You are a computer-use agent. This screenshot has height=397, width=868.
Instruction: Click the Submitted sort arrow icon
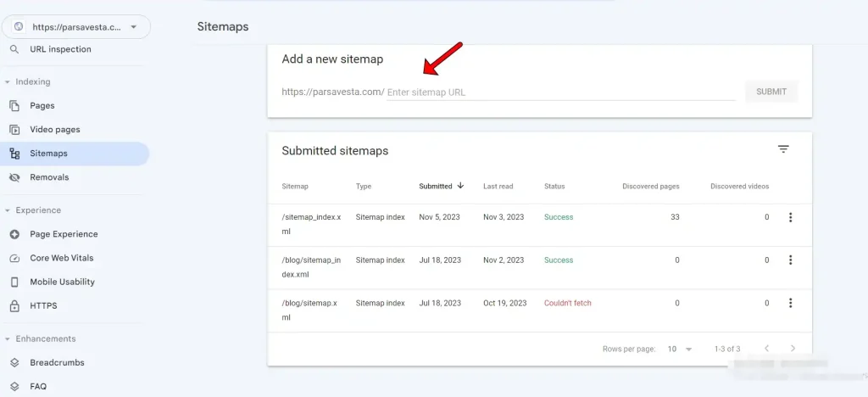pos(460,186)
